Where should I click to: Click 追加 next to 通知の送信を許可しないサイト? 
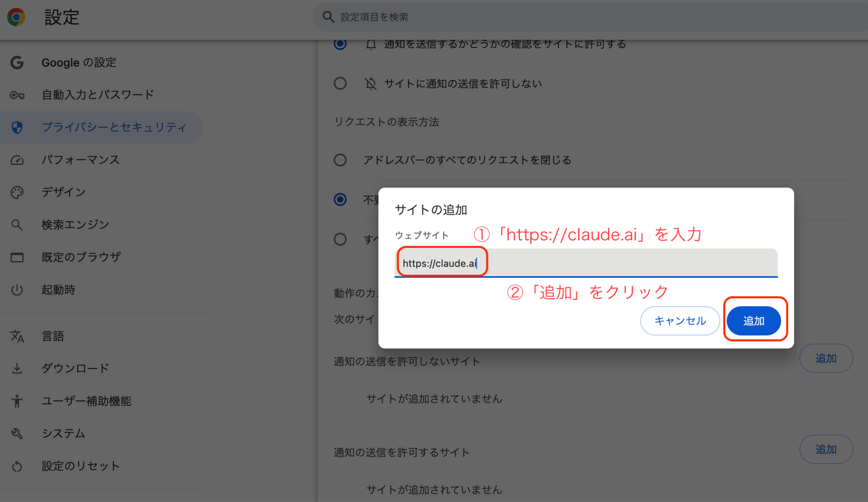(x=826, y=358)
